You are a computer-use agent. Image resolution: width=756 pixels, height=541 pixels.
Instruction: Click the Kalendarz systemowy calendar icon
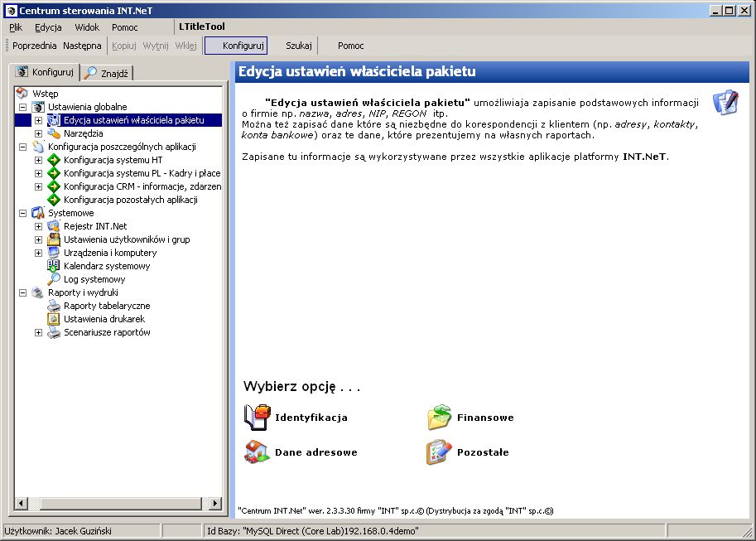point(54,266)
